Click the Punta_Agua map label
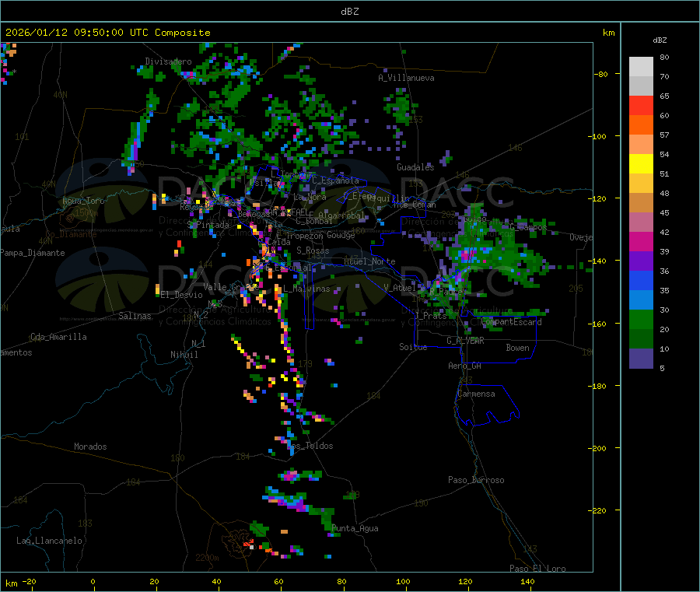This screenshot has width=700, height=592. [x=355, y=528]
